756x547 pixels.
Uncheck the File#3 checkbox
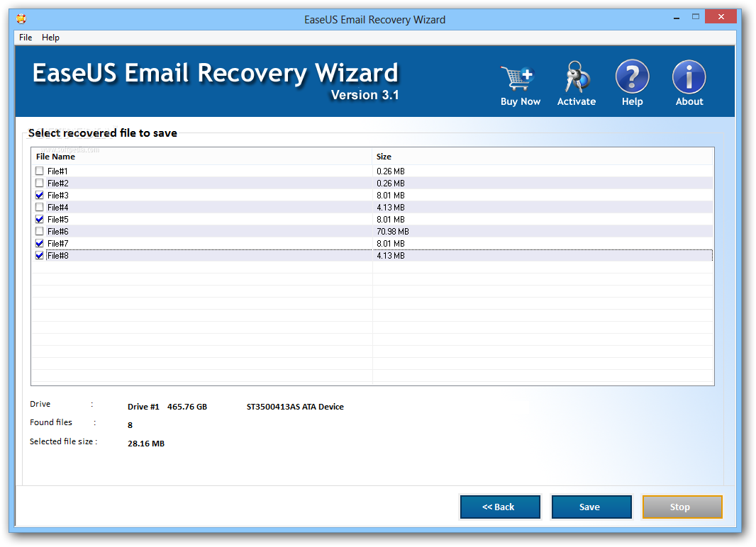point(40,195)
